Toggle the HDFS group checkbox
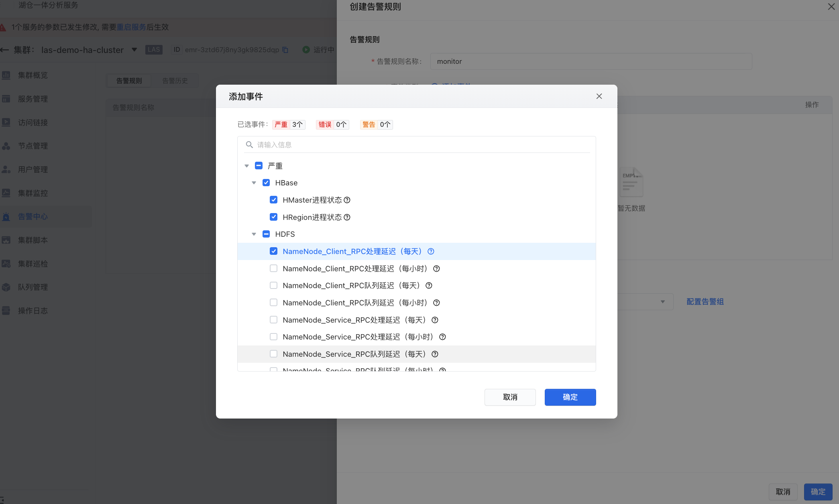This screenshot has width=839, height=504. click(x=266, y=234)
